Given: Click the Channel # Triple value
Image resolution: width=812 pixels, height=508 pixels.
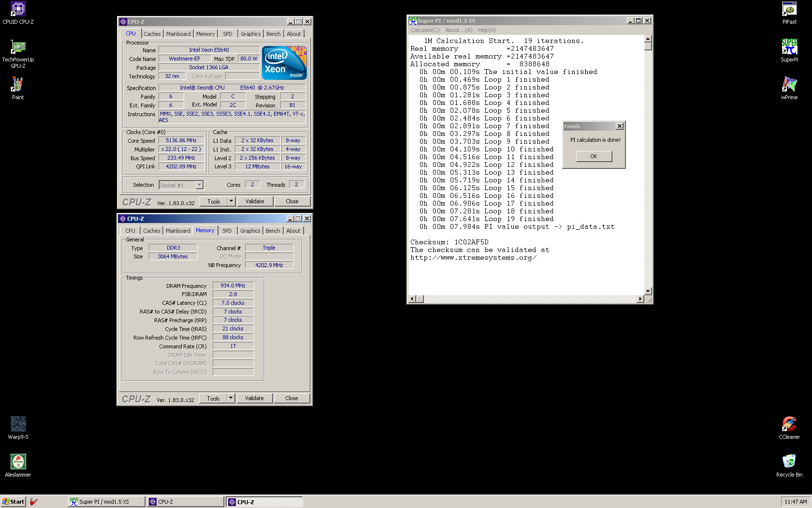Looking at the screenshot, I should [269, 248].
